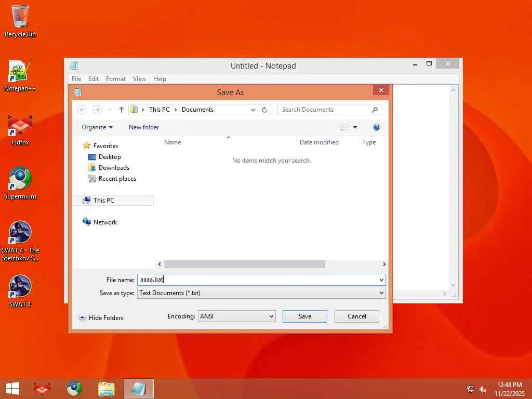Viewport: 532px width, 399px height.
Task: Select Desktop in the navigation pane
Action: point(104,157)
